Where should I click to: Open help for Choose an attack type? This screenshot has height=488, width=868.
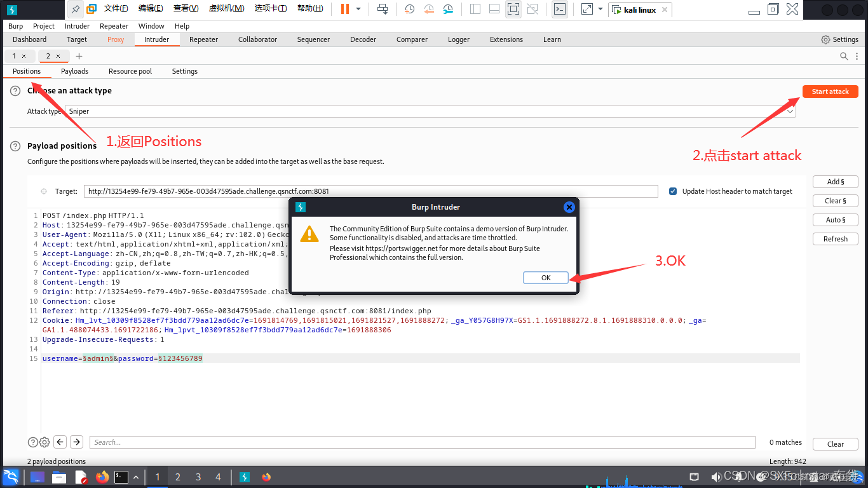(15, 91)
